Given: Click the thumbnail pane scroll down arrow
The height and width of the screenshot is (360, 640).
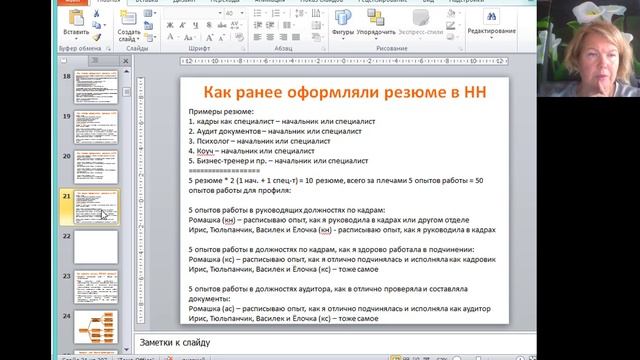Looking at the screenshot, I should pyautogui.click(x=126, y=349).
